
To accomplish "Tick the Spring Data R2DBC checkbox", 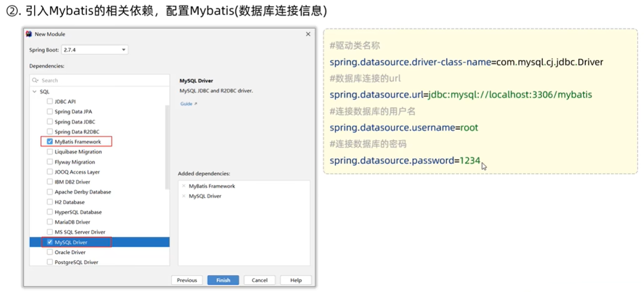I will coord(50,132).
